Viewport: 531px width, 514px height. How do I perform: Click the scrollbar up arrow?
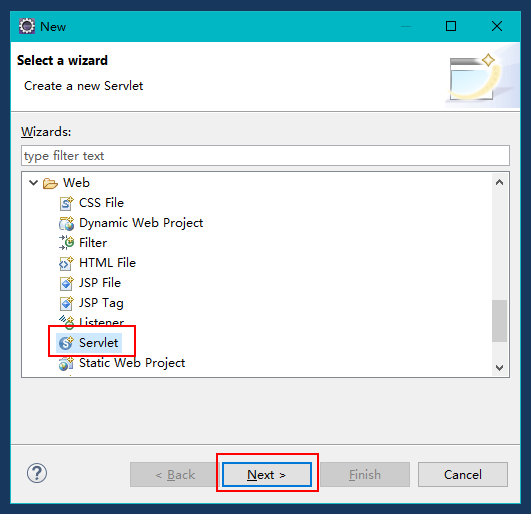click(499, 183)
